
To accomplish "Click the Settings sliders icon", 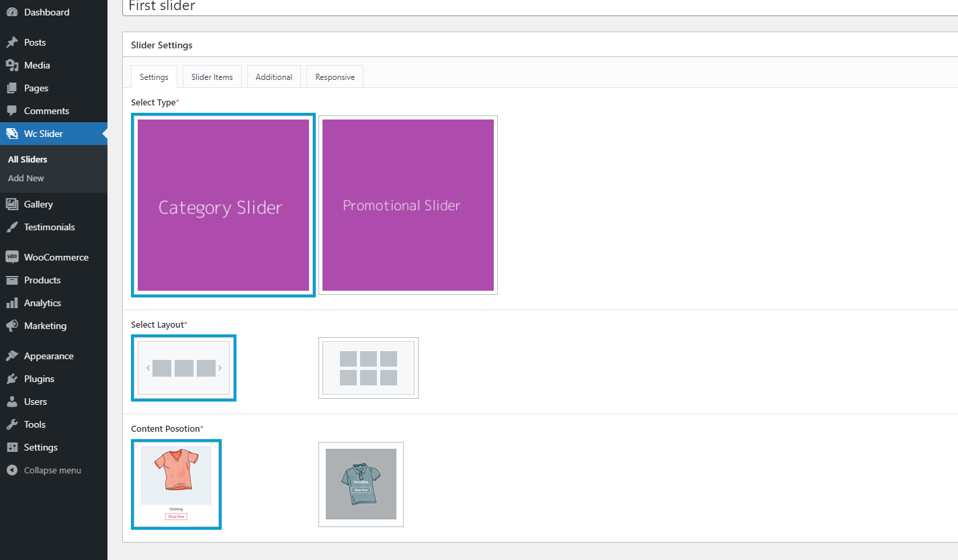I will coord(12,447).
